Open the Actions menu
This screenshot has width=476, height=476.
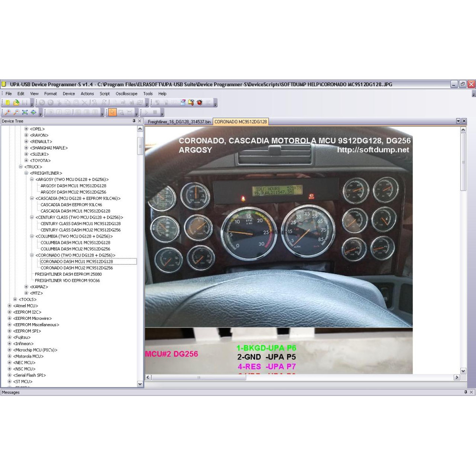[87, 93]
